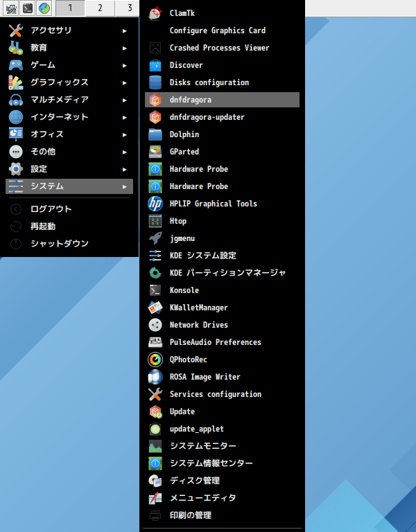Click the dnfdragora package icon
Screen dimensions: 416x532
[x=155, y=100]
